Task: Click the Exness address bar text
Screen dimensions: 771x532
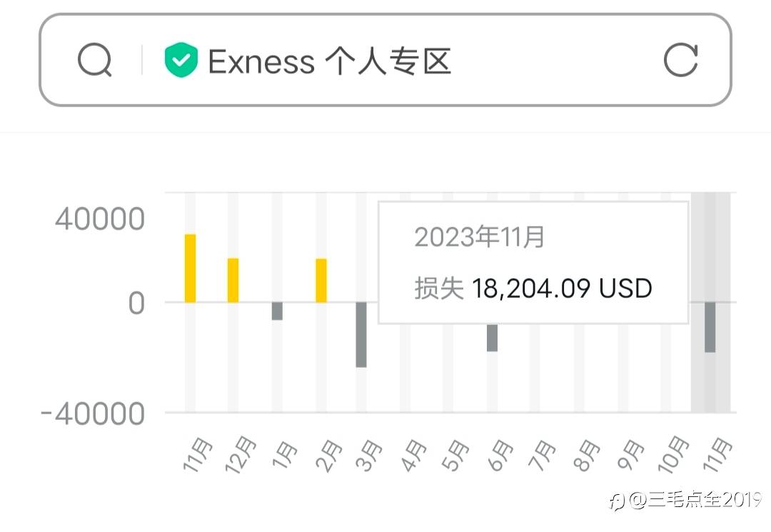Action: point(329,62)
